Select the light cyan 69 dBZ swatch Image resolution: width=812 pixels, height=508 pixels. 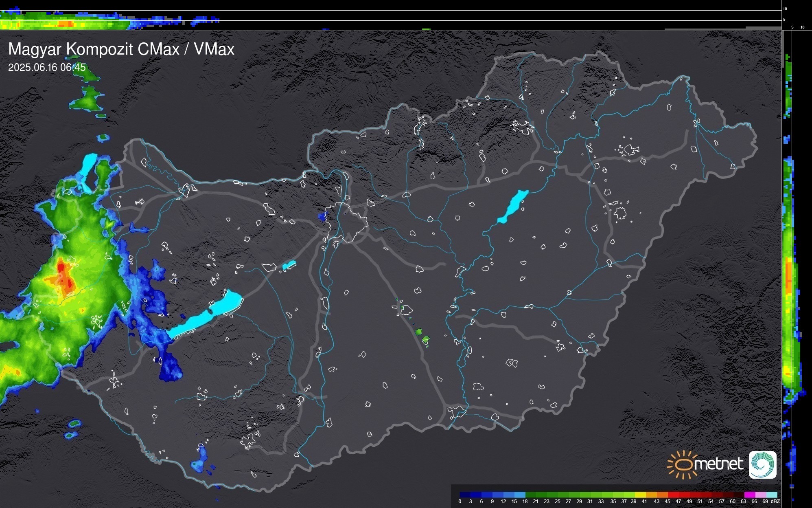point(771,495)
